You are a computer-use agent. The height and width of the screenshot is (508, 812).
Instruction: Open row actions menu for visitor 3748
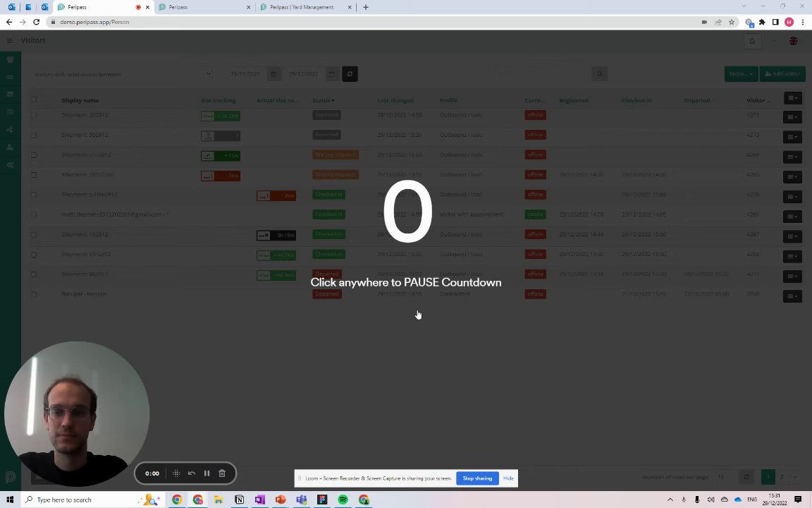(x=792, y=296)
